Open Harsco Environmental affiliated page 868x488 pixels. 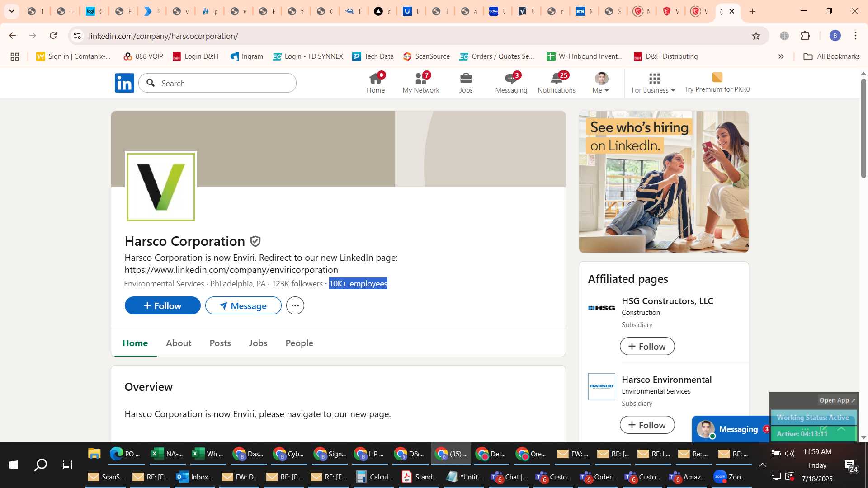[x=666, y=380]
